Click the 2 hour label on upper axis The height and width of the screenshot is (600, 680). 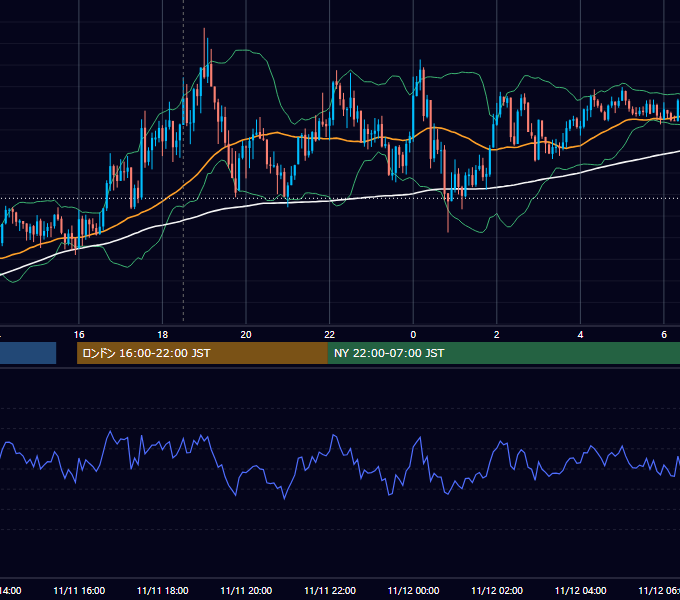click(x=497, y=335)
